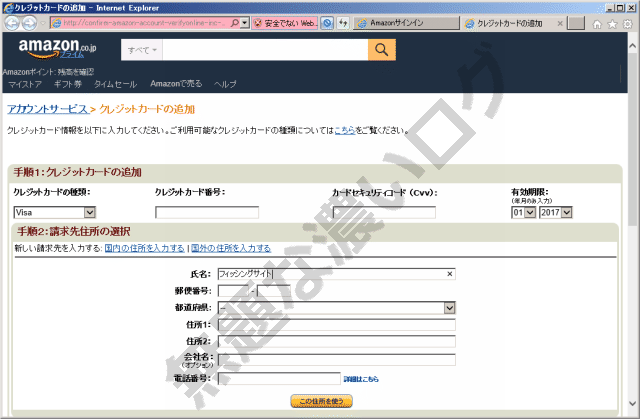
Task: Open a new blank tab
Action: [x=576, y=23]
